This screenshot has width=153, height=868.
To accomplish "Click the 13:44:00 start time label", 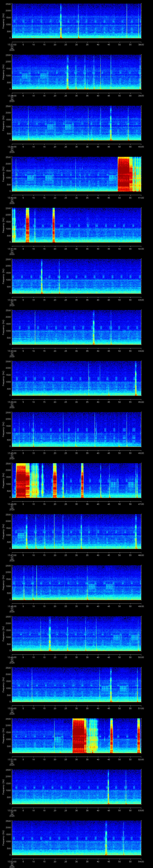I will coord(12,402).
